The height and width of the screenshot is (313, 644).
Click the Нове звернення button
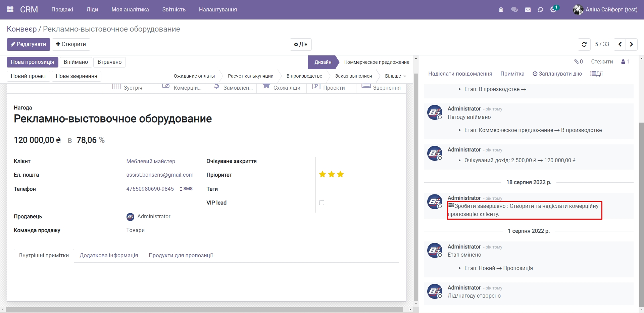point(77,76)
